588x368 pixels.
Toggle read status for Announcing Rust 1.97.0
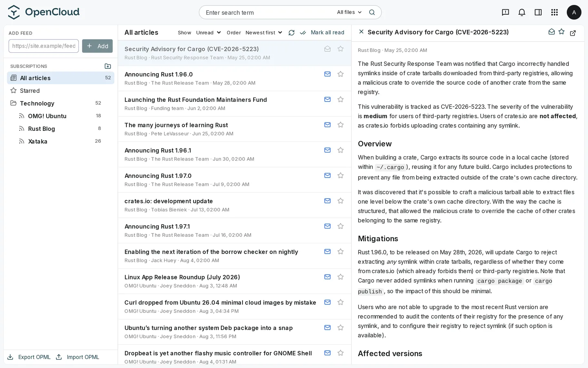327,175
